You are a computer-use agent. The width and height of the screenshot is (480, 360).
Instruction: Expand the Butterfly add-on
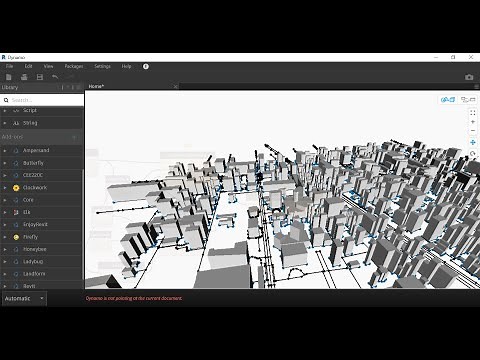5,163
